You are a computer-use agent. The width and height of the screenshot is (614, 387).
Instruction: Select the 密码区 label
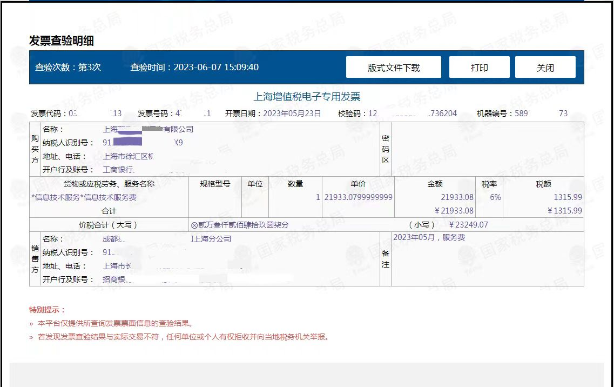coord(385,149)
